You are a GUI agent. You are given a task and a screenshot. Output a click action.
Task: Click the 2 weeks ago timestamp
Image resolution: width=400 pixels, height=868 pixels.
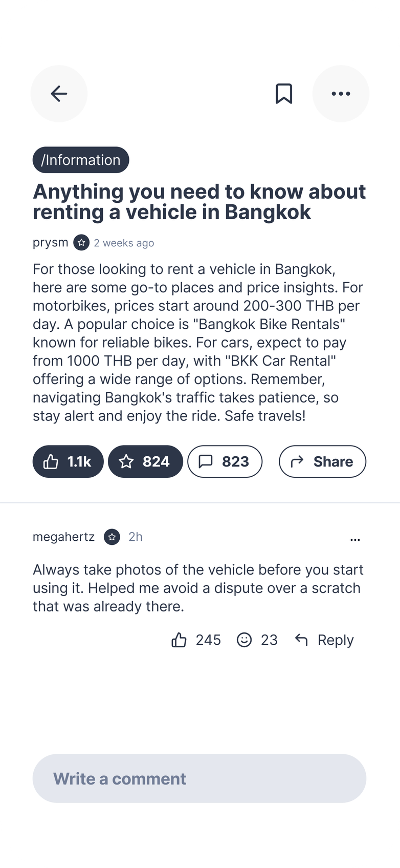click(124, 243)
